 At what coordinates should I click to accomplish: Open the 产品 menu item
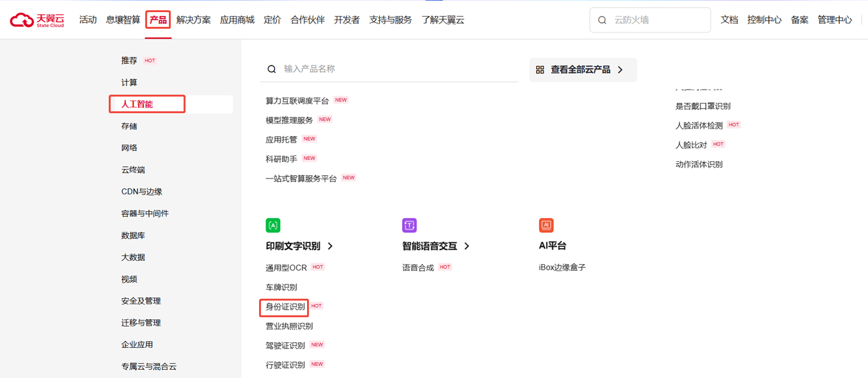157,20
